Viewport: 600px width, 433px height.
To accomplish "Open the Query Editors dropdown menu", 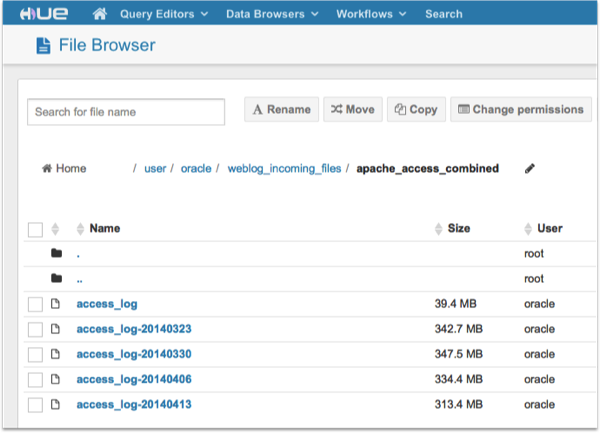I will 164,14.
